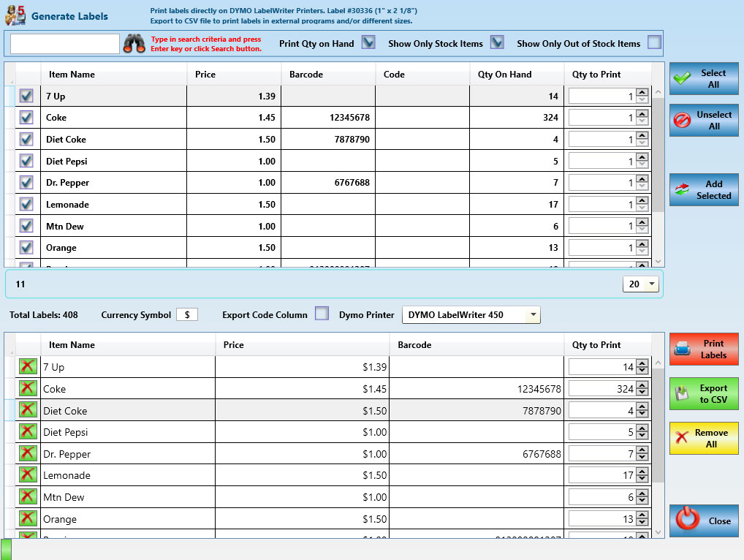Screen dimensions: 744x560
Task: Select the Lemonade item name in top grid
Action: 67,205
